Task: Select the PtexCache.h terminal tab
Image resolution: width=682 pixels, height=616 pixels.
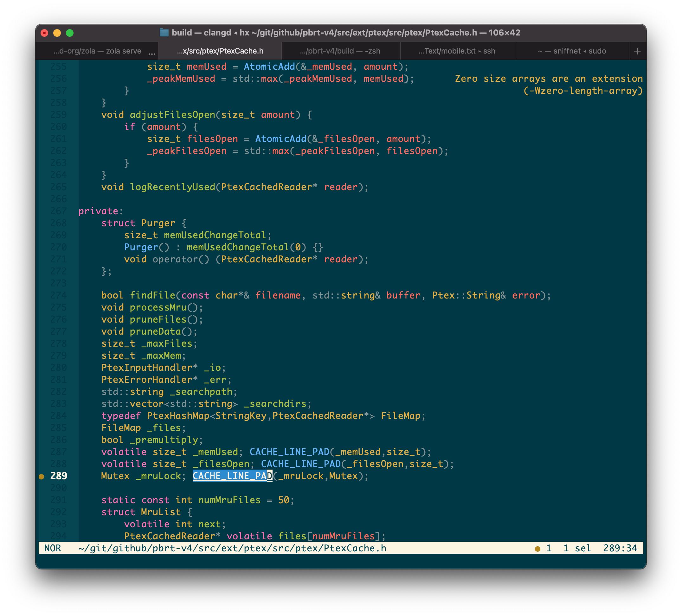Action: [220, 51]
